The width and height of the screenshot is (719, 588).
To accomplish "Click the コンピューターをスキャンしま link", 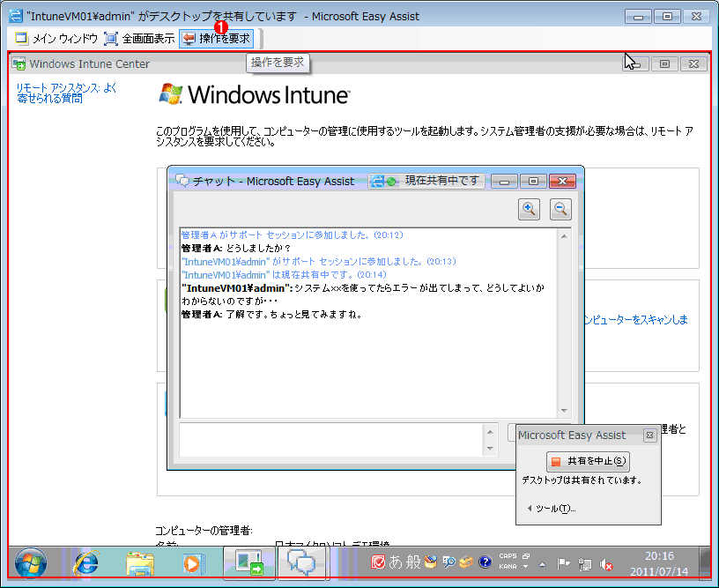I will coord(636,320).
